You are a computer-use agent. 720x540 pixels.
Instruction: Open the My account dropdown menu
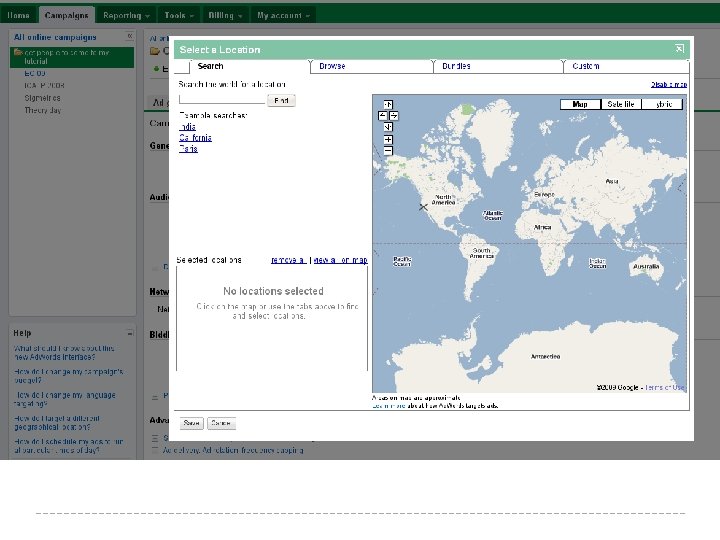pos(283,16)
